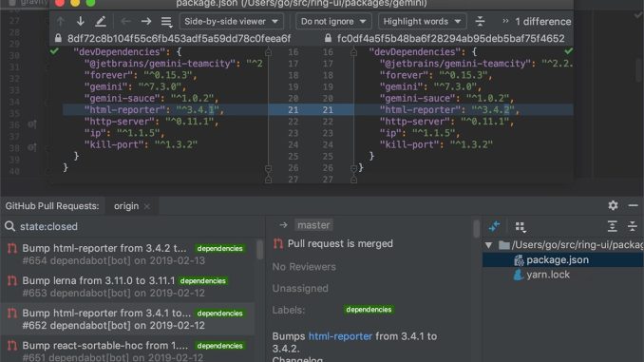
Task: Click right pane green checkmark
Action: pos(568,51)
